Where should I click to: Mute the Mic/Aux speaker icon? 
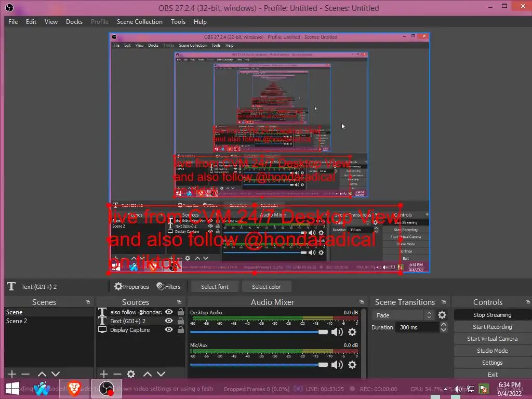337,364
